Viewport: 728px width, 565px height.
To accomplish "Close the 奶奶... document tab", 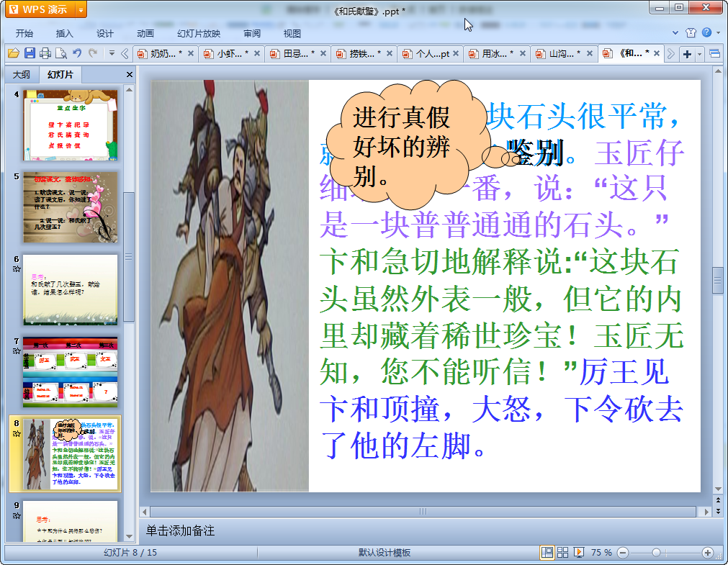I will click(191, 54).
